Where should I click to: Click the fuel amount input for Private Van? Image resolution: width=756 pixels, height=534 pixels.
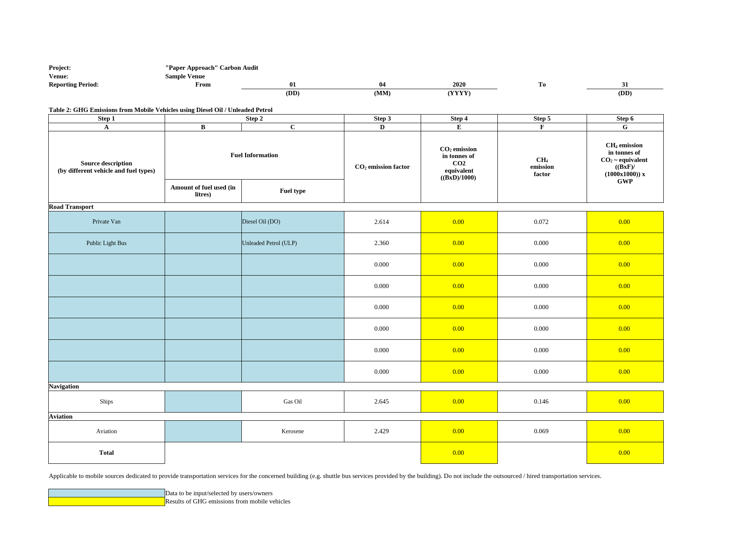(203, 222)
